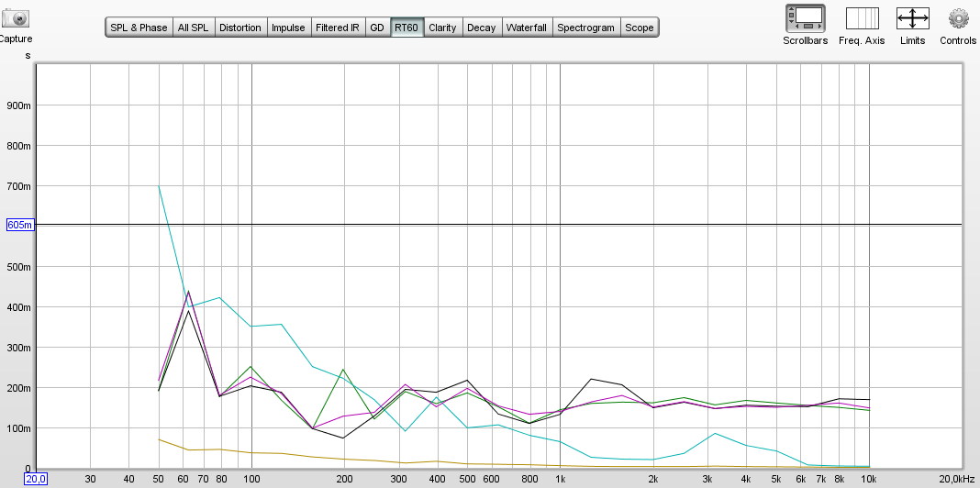Switch to the SPL & Phase tab

pyautogui.click(x=139, y=28)
